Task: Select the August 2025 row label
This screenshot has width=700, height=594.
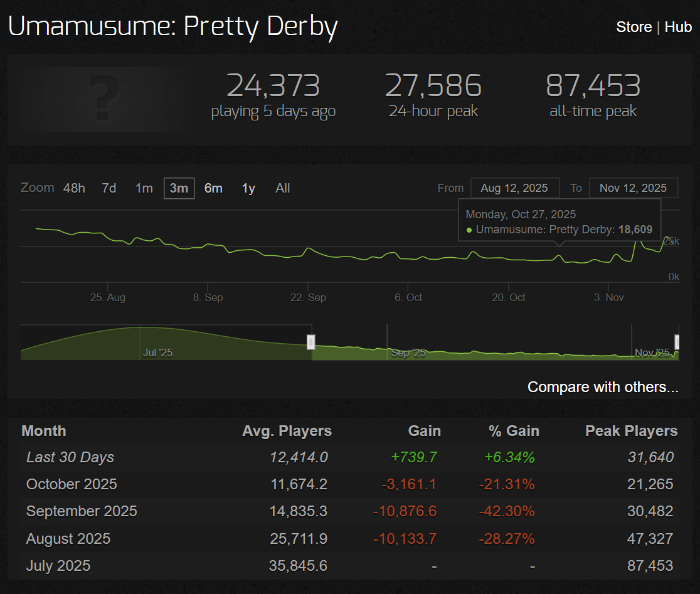Action: point(68,539)
